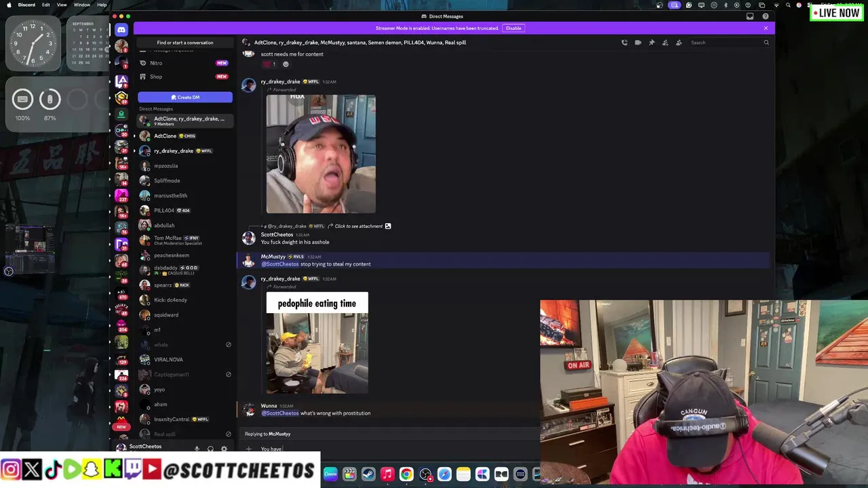Toggle microphone mute in user panel
868x488 pixels.
tap(197, 449)
